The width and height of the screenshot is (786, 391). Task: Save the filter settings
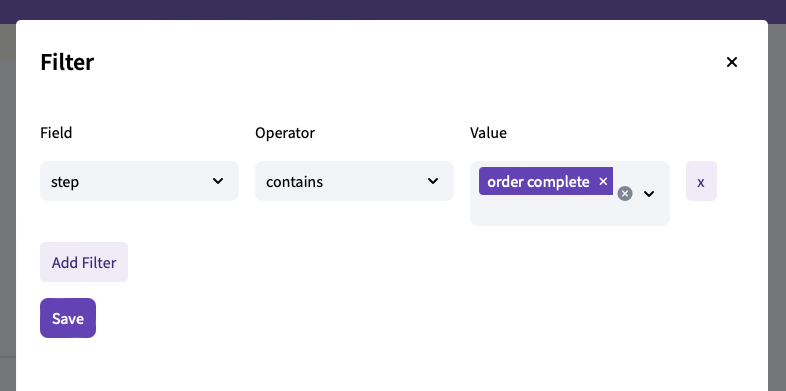point(68,318)
